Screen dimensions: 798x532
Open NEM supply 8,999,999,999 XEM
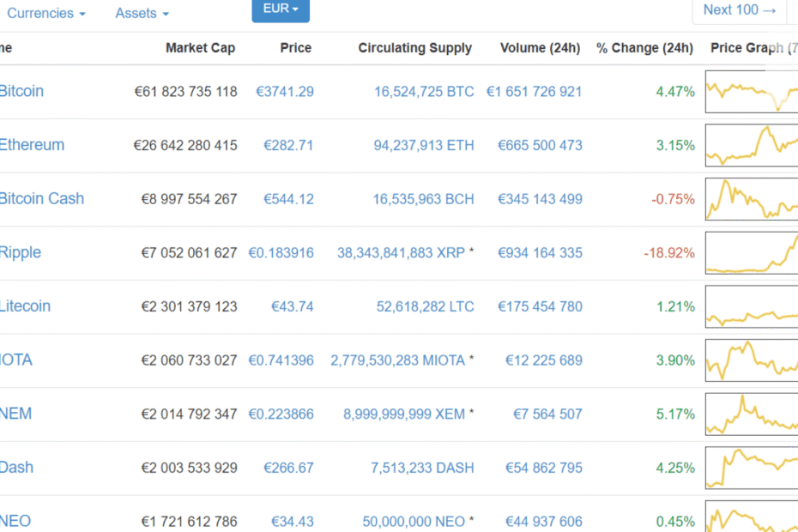pos(404,414)
